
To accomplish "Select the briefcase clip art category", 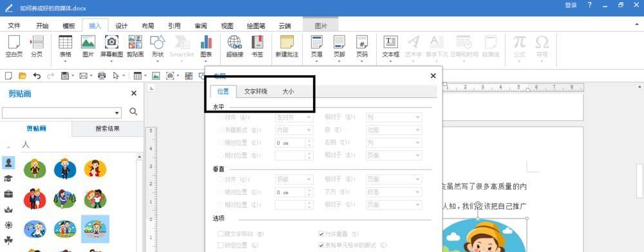I will (8, 194).
